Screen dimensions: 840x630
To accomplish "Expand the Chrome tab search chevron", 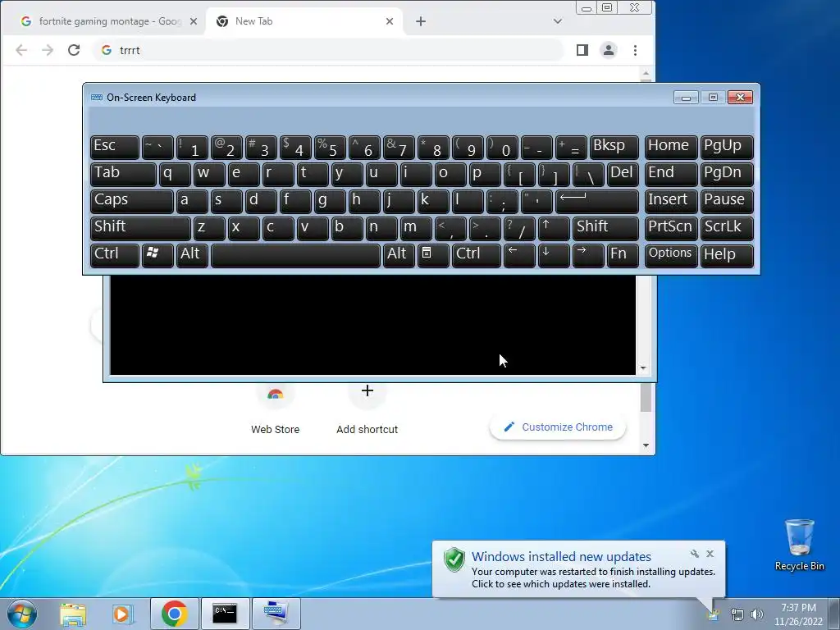I will (x=558, y=21).
